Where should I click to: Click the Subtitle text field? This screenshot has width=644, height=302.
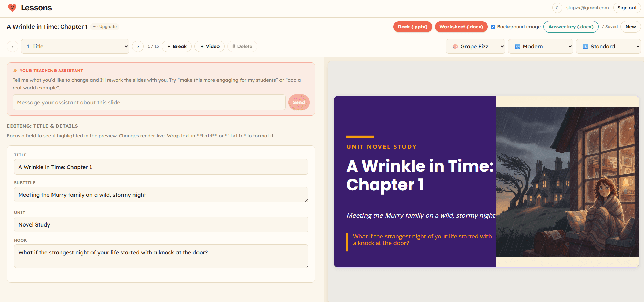[x=161, y=195]
